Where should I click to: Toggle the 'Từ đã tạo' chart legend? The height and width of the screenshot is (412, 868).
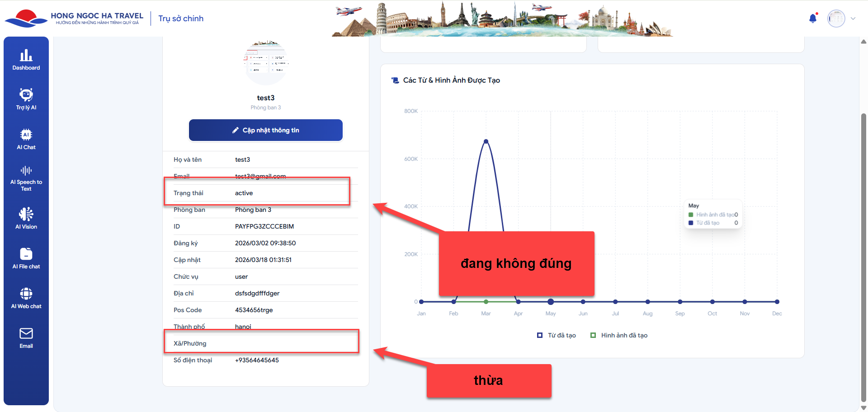coord(557,335)
